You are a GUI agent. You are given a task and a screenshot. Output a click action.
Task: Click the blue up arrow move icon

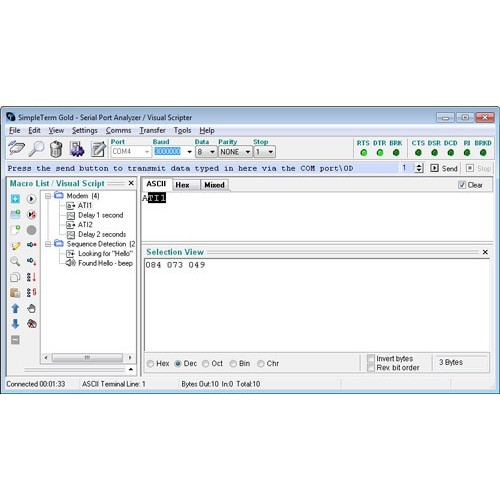[x=15, y=308]
